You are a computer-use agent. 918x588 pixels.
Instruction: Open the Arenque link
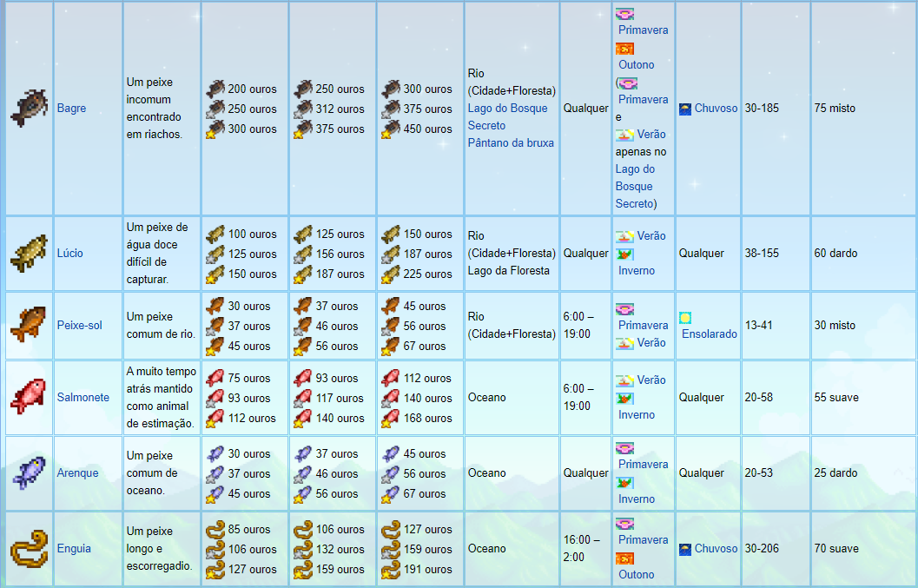pyautogui.click(x=77, y=472)
